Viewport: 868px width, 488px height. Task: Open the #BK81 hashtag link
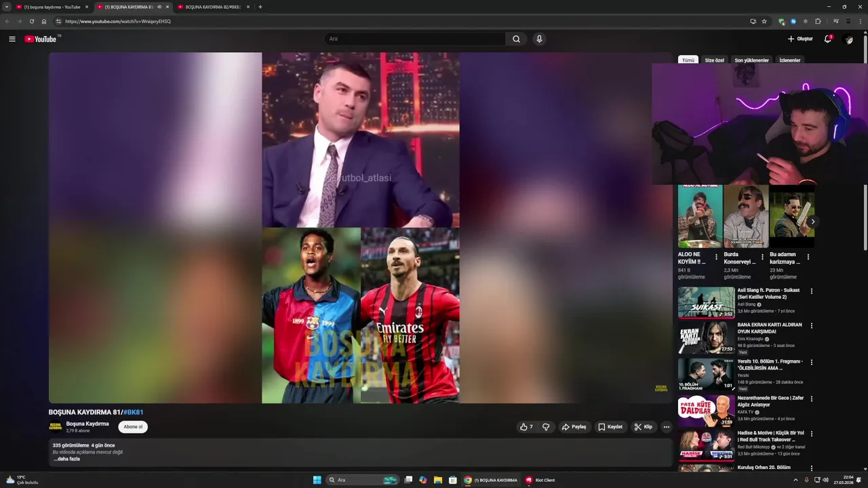pos(133,412)
